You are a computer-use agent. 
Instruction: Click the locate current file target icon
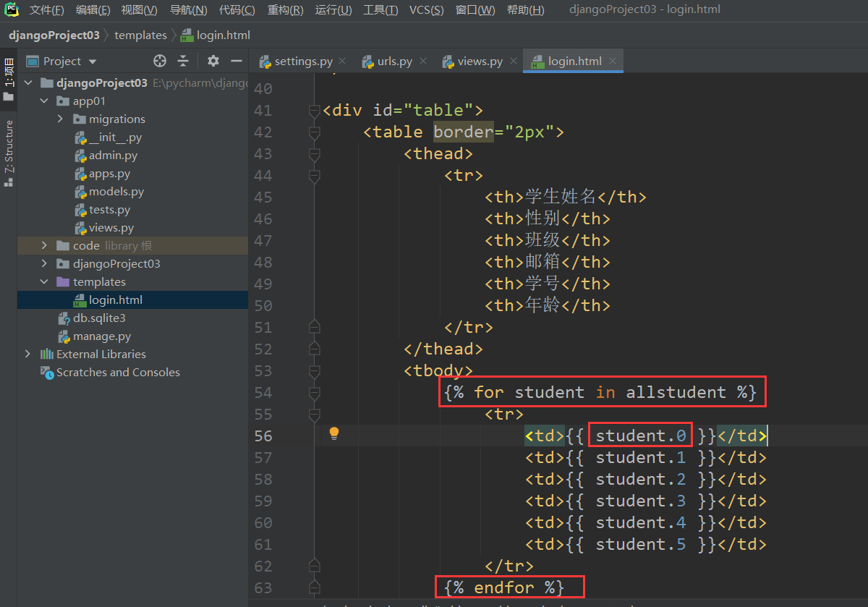pyautogui.click(x=160, y=61)
